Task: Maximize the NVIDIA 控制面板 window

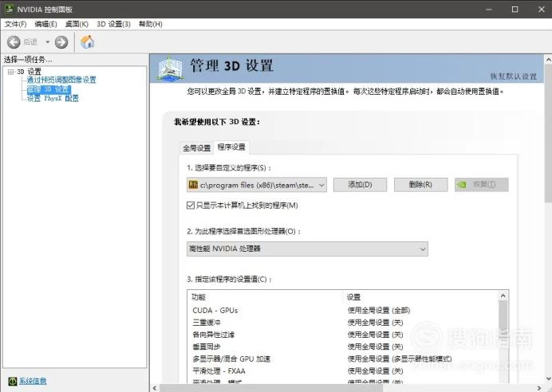Action: click(515, 9)
